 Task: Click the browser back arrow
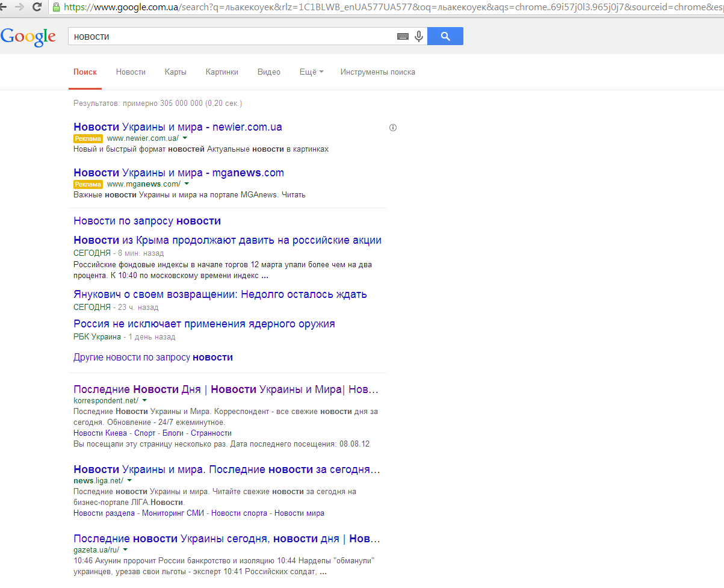point(2,7)
